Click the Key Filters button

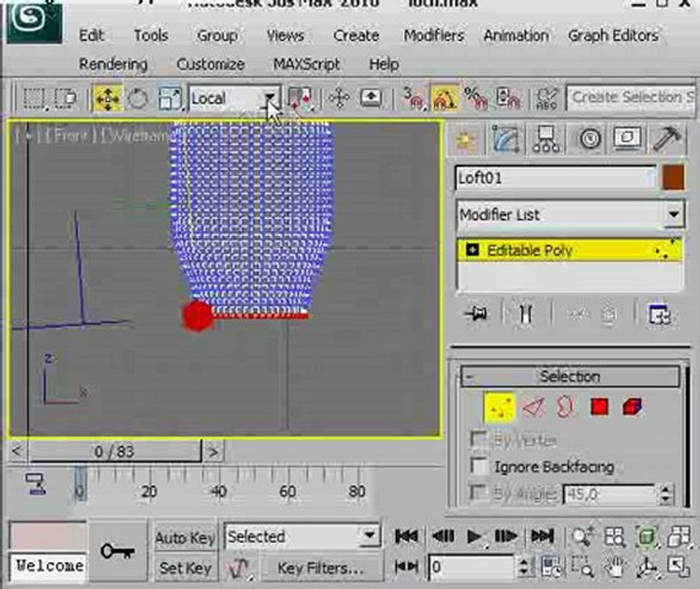tap(321, 568)
